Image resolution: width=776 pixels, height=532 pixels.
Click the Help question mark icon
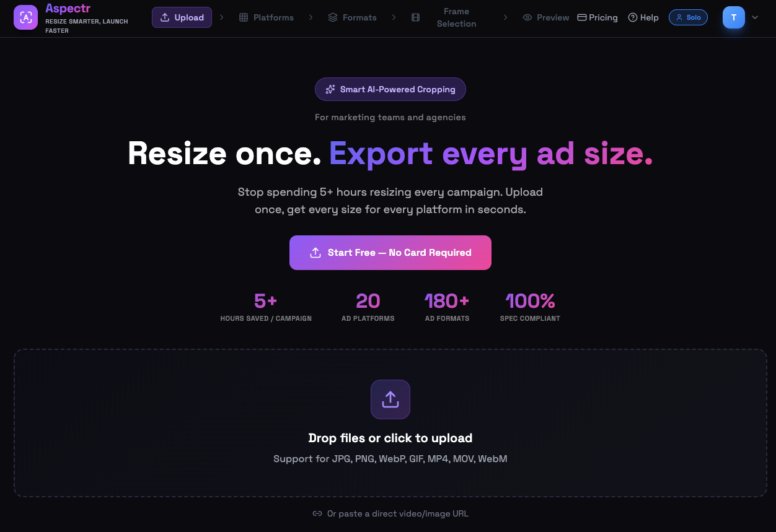point(633,17)
